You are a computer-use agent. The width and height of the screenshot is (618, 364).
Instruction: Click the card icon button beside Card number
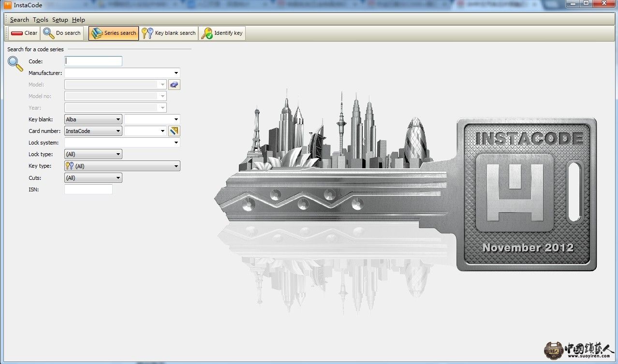click(x=174, y=131)
